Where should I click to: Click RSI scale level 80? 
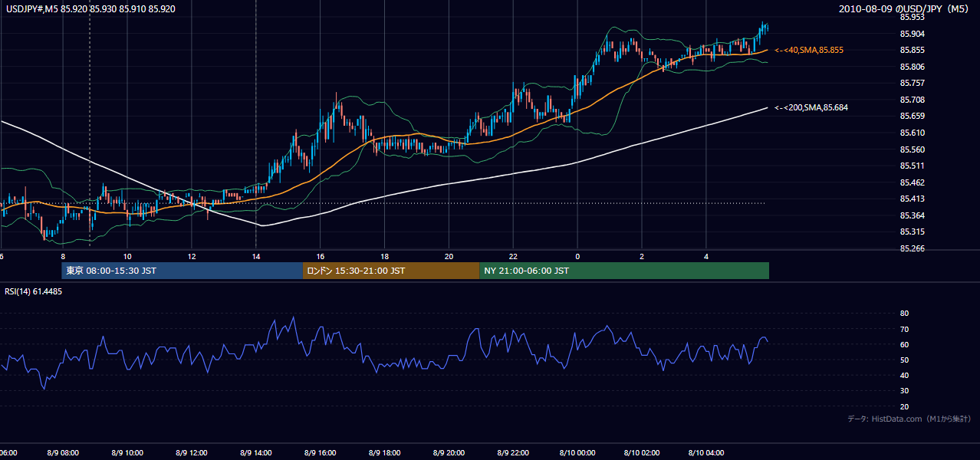(x=904, y=314)
